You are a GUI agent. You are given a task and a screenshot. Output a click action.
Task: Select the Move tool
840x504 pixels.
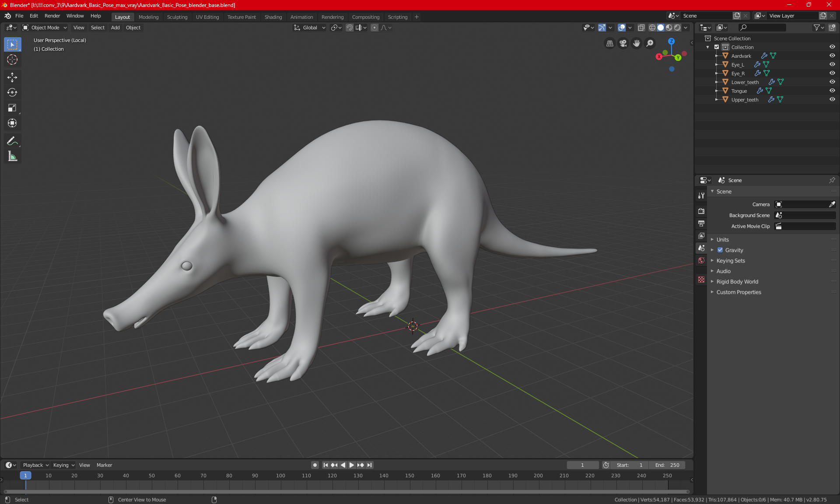12,77
